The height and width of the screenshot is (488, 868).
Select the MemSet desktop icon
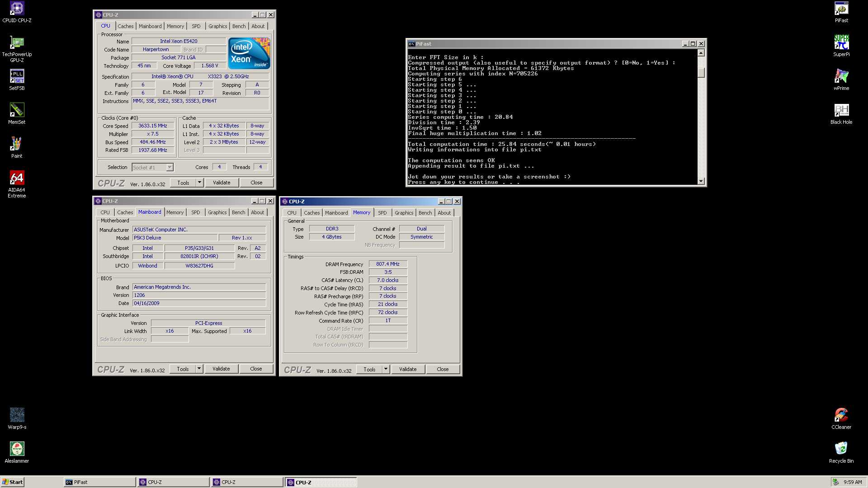tap(17, 114)
